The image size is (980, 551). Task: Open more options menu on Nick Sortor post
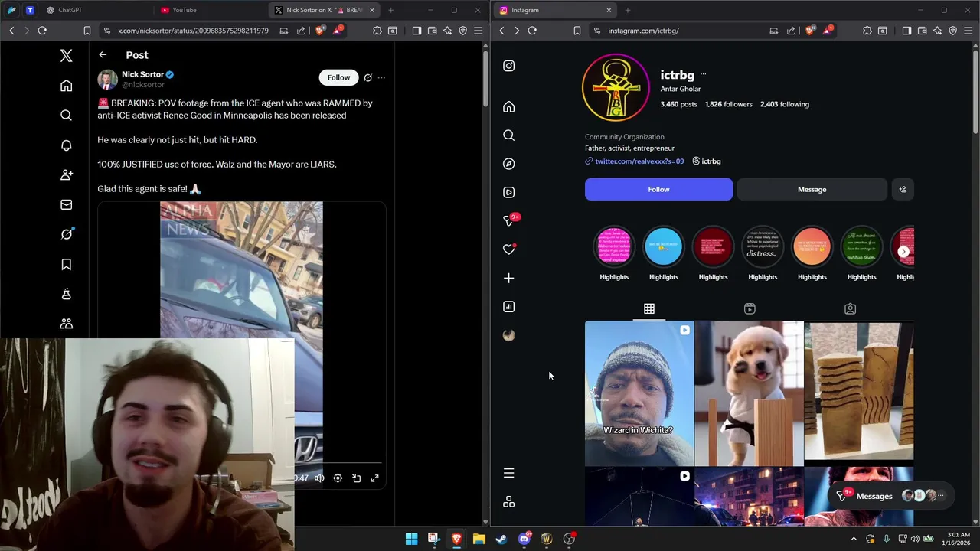click(x=381, y=77)
